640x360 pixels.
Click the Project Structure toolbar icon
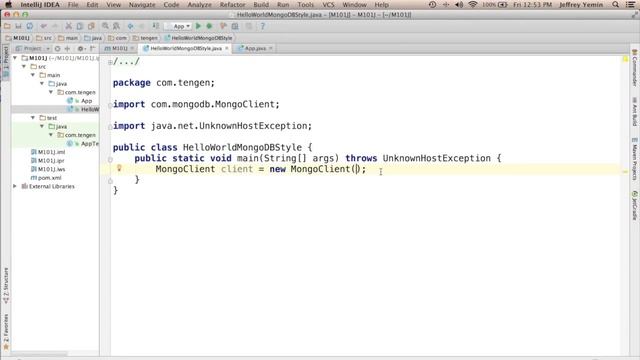tap(235, 26)
